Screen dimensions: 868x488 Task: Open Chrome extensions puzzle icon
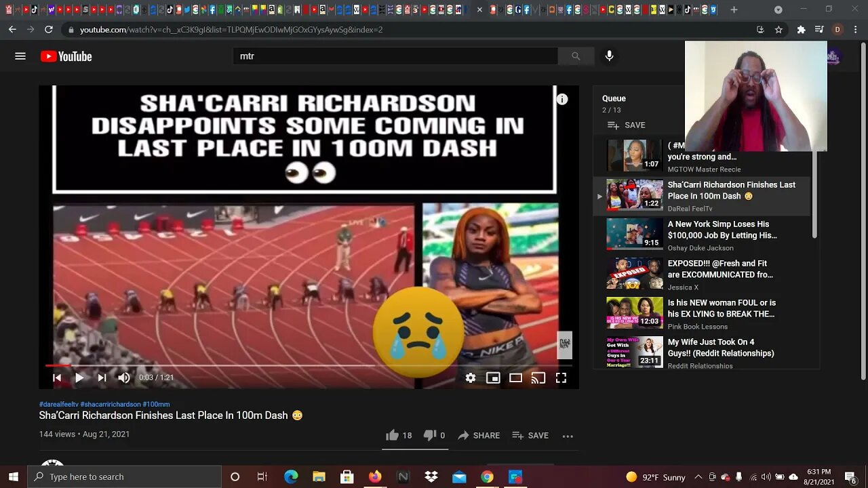(x=801, y=30)
